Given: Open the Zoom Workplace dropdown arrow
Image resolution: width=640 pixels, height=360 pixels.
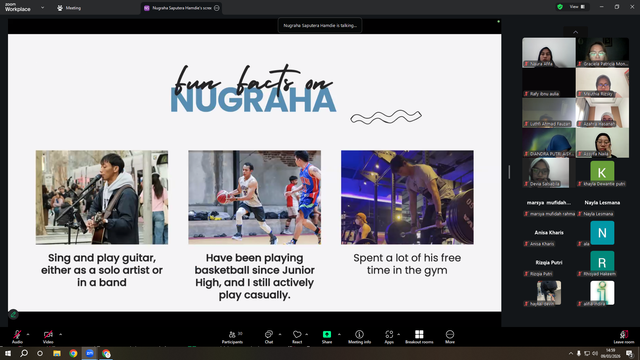Looking at the screenshot, I should click(x=42, y=7).
